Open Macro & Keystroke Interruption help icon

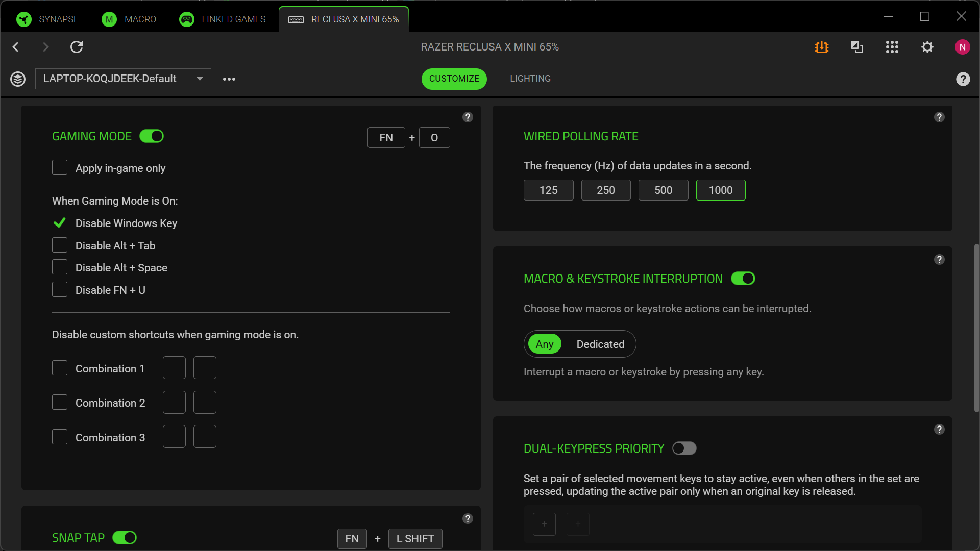939,260
